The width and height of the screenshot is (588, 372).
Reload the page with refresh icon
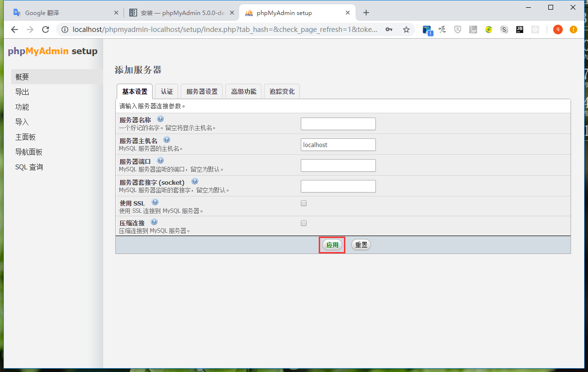coord(46,30)
